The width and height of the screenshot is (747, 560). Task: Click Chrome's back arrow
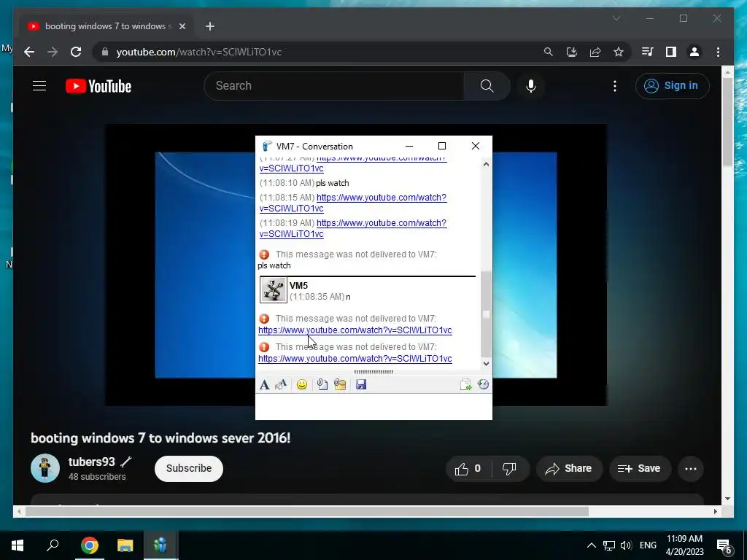[29, 52]
